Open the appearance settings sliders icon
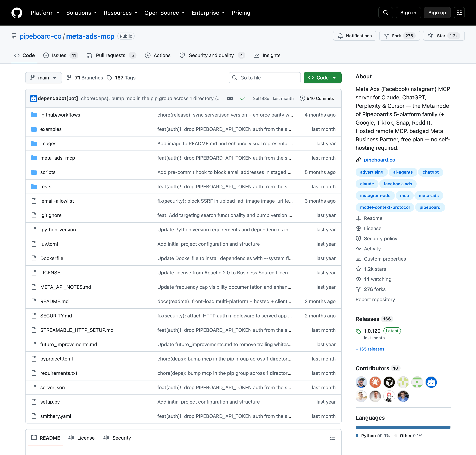The width and height of the screenshot is (476, 455). [459, 13]
